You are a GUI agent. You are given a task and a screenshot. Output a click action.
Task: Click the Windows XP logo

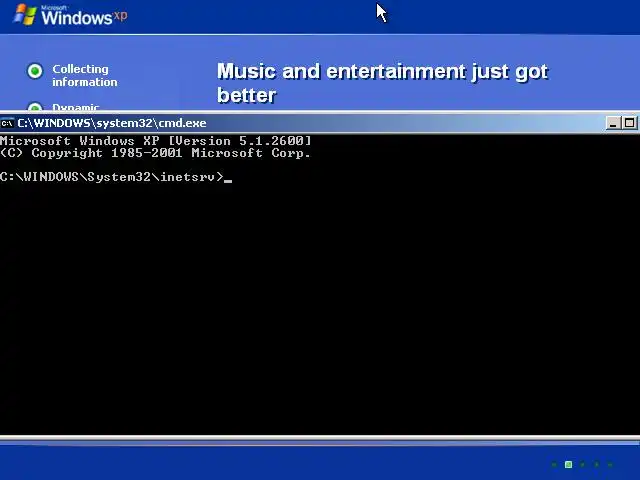click(70, 15)
